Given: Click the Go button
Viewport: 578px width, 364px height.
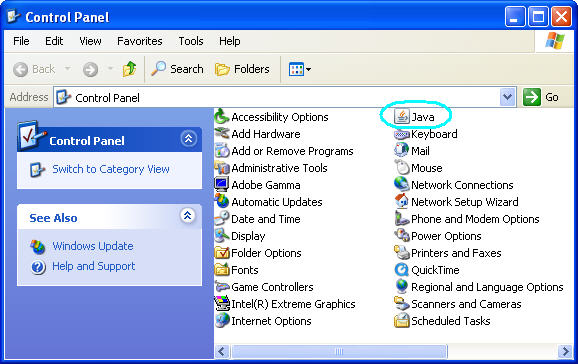Looking at the screenshot, I should tap(541, 97).
